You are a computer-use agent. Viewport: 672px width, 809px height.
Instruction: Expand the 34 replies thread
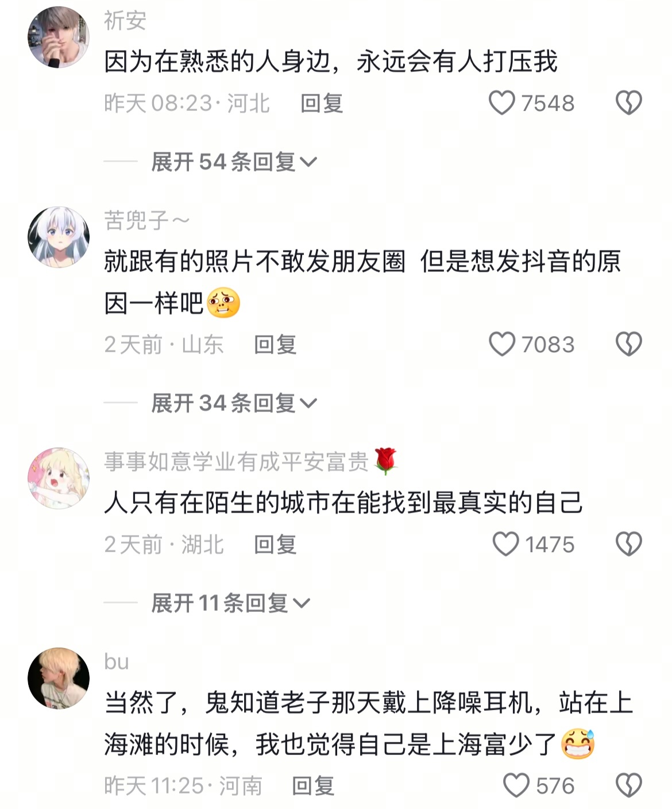(x=234, y=403)
